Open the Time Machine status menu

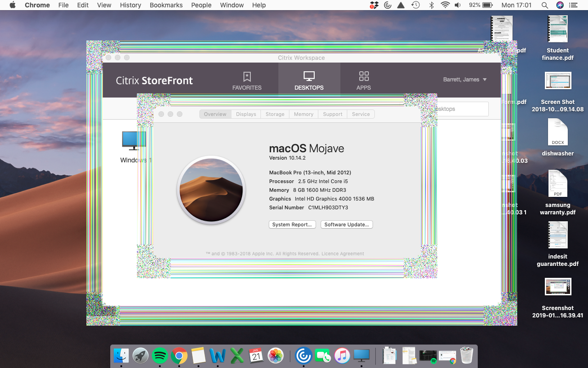416,5
